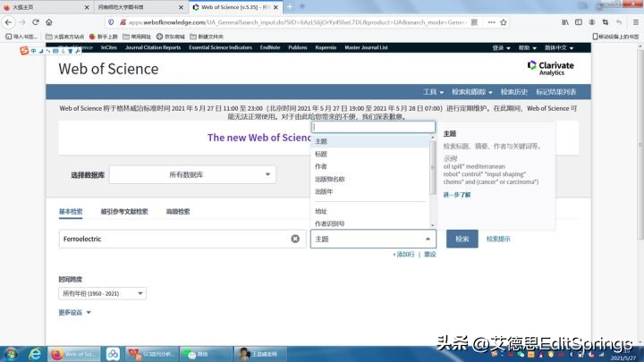
Task: Select 地址 in the field list
Action: coord(370,211)
